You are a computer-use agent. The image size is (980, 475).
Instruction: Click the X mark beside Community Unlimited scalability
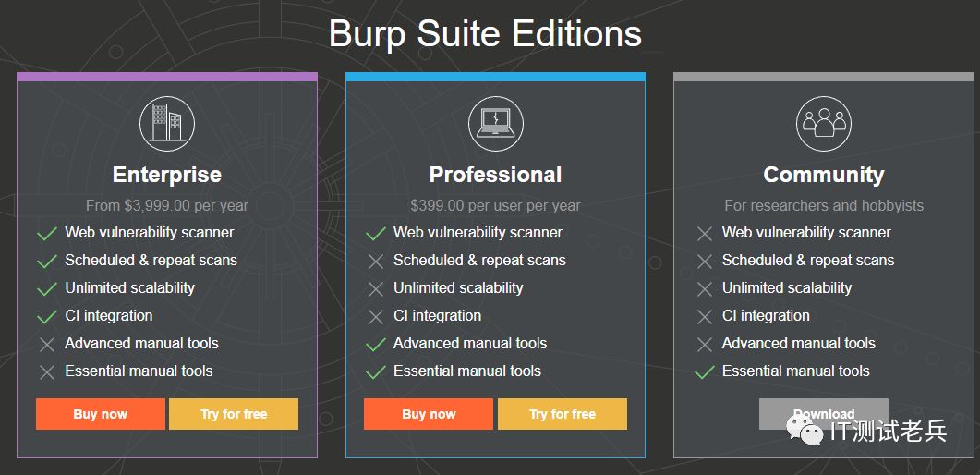click(705, 289)
